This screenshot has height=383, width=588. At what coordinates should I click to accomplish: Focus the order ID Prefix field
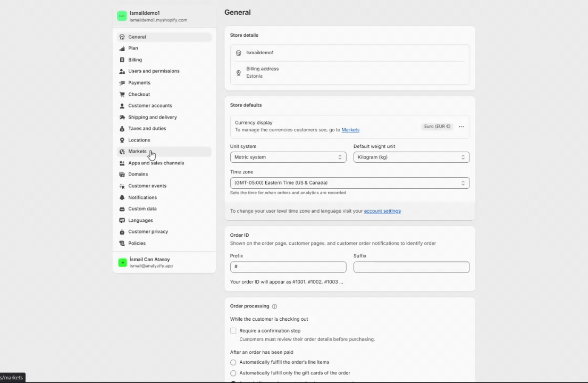288,267
